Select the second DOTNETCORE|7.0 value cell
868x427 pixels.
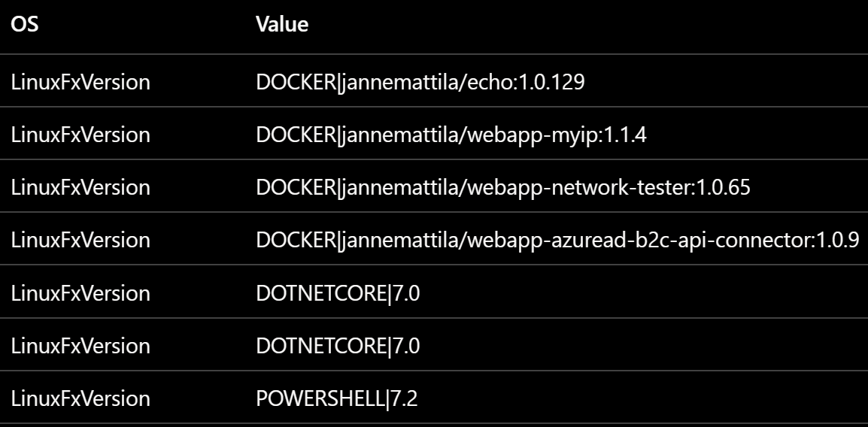coord(338,346)
